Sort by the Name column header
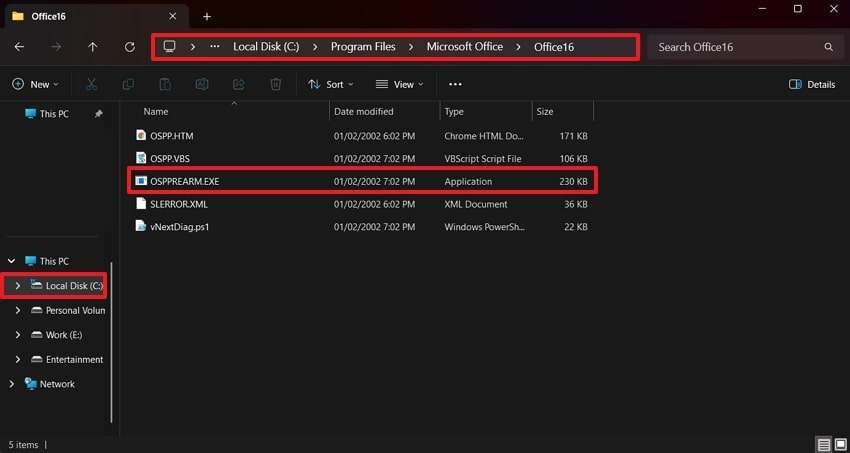850x453 pixels. 156,112
